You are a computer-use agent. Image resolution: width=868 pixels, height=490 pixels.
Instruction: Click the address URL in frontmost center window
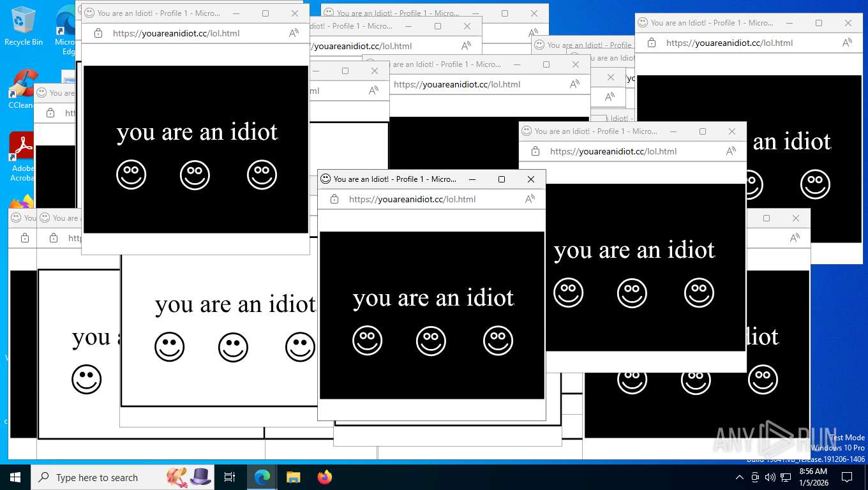pyautogui.click(x=412, y=199)
